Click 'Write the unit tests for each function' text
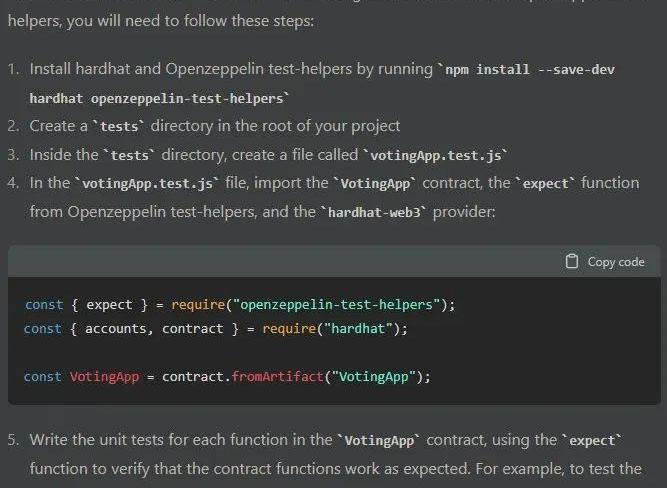This screenshot has height=488, width=667. (x=159, y=439)
